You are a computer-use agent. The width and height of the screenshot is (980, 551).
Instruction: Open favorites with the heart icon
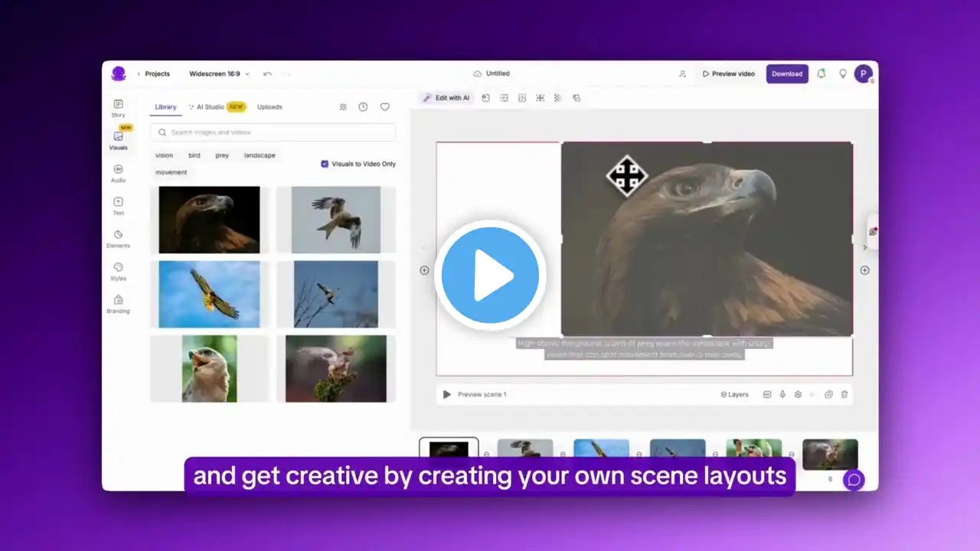(385, 107)
